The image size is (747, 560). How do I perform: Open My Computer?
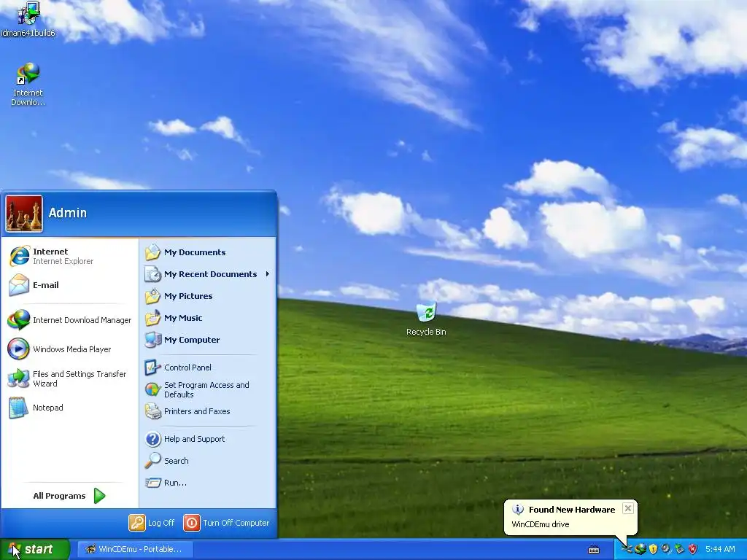click(x=207, y=340)
